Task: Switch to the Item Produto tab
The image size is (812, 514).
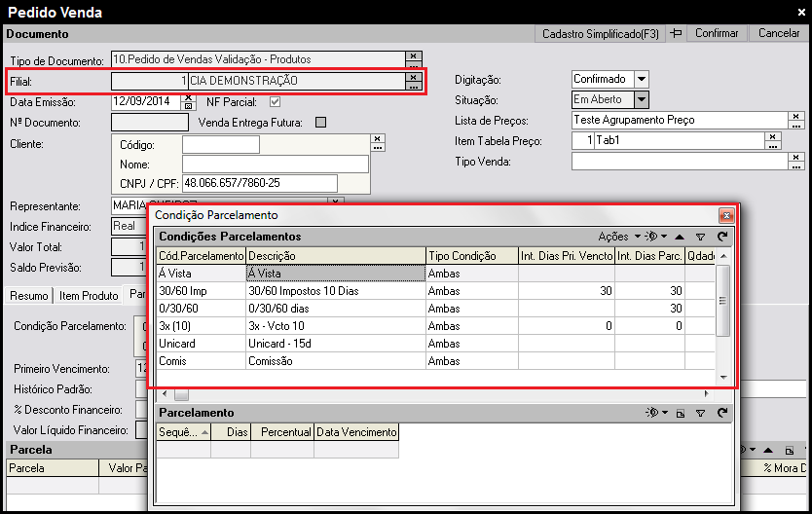Action: coord(89,296)
